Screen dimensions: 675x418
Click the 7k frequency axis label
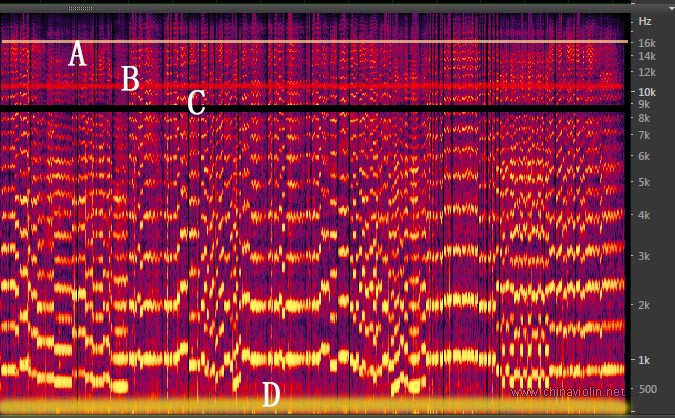point(645,135)
